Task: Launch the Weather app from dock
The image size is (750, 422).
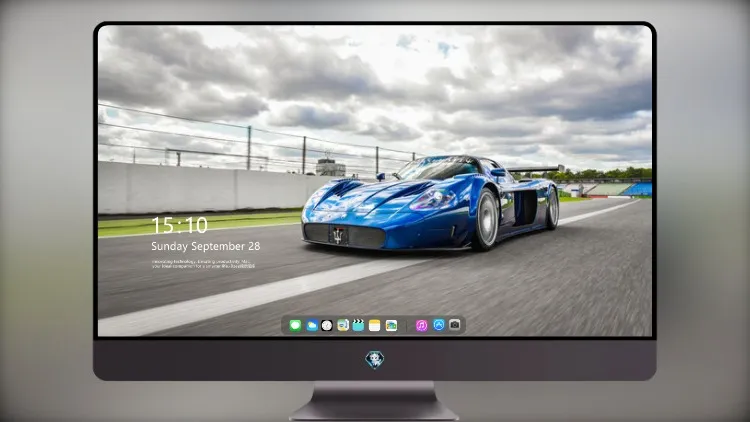Action: (x=311, y=326)
